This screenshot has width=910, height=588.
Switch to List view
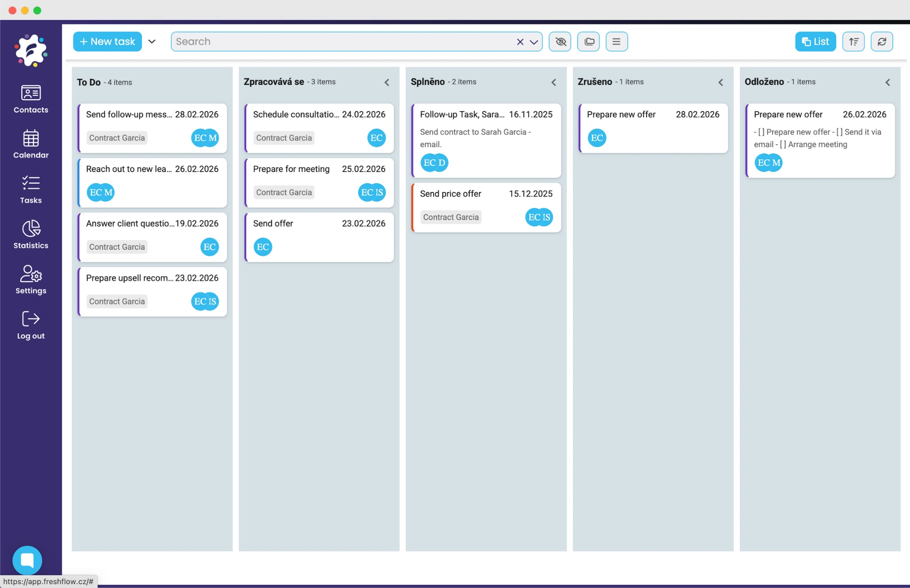(x=815, y=41)
